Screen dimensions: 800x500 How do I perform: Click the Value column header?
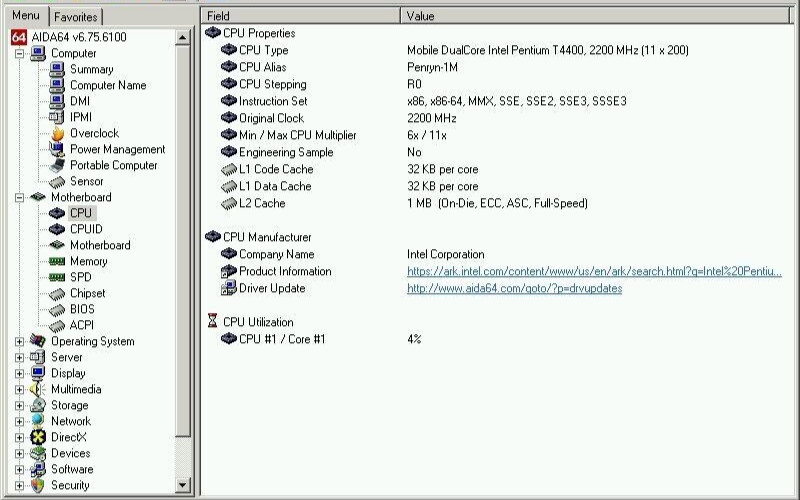coord(595,16)
